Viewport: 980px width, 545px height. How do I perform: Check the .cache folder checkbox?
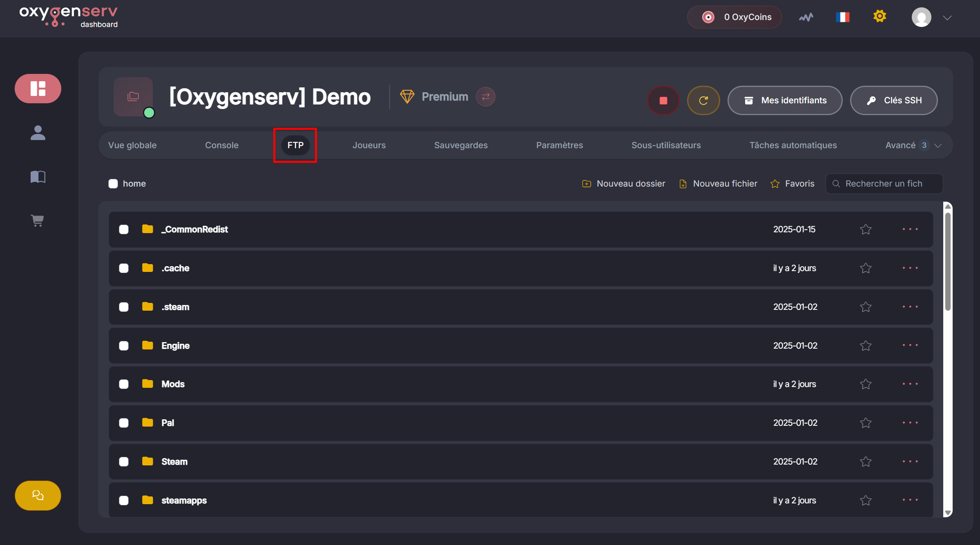coord(124,268)
